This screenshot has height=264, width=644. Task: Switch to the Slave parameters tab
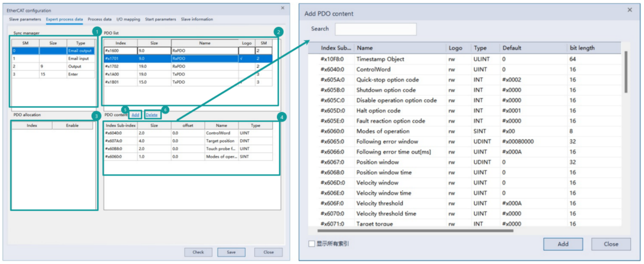[25, 19]
